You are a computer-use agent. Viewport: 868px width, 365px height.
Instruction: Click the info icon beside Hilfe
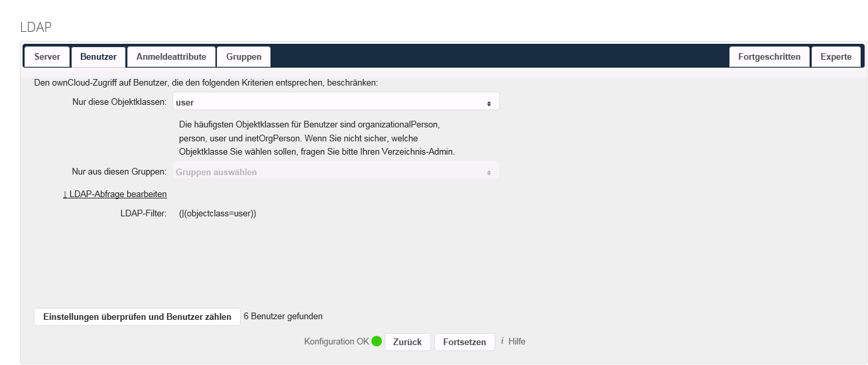tap(502, 341)
